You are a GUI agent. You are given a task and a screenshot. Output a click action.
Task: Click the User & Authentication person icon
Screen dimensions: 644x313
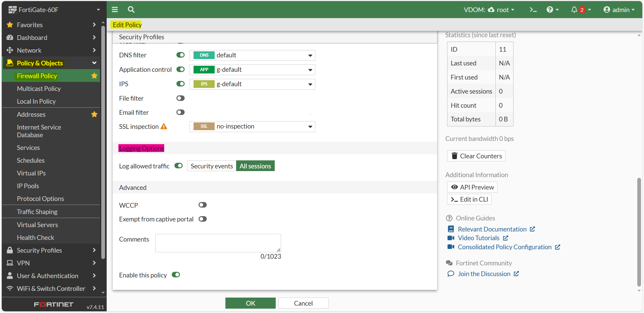(x=10, y=276)
